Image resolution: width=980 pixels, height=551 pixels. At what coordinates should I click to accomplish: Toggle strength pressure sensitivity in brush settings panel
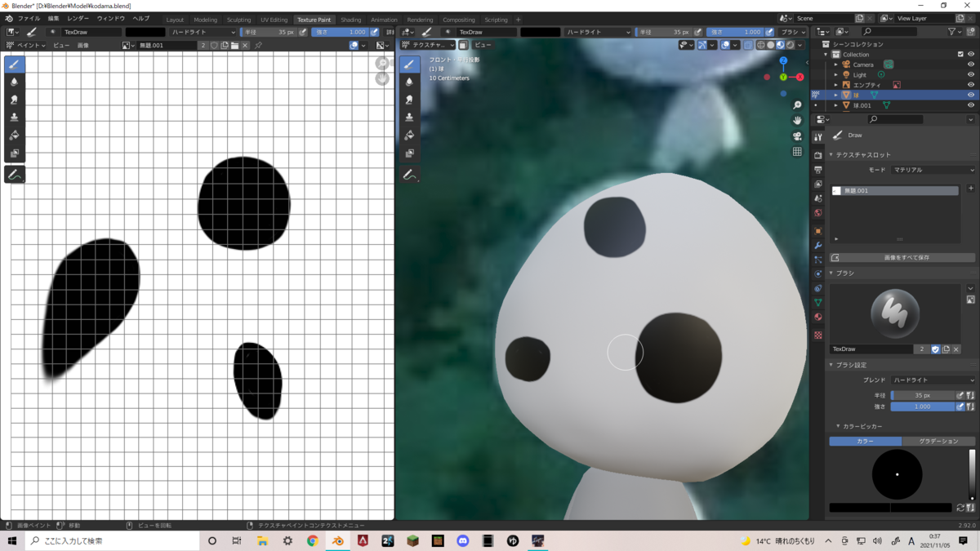coord(960,407)
